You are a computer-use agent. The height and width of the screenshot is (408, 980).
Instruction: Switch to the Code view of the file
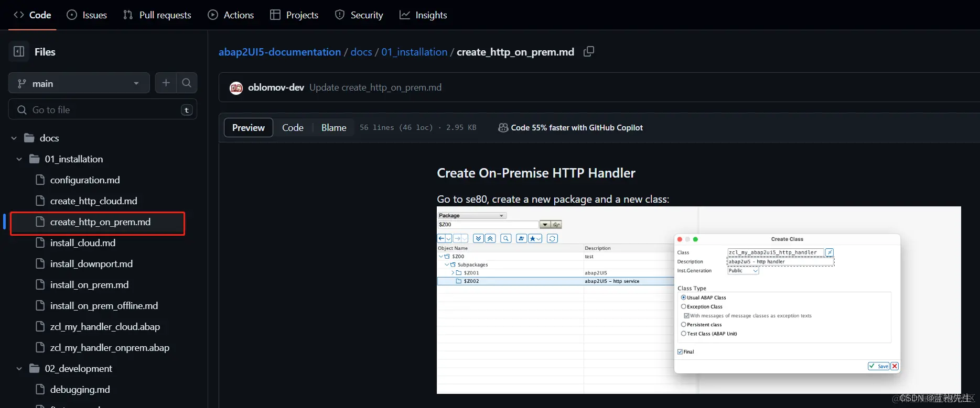pyautogui.click(x=293, y=128)
